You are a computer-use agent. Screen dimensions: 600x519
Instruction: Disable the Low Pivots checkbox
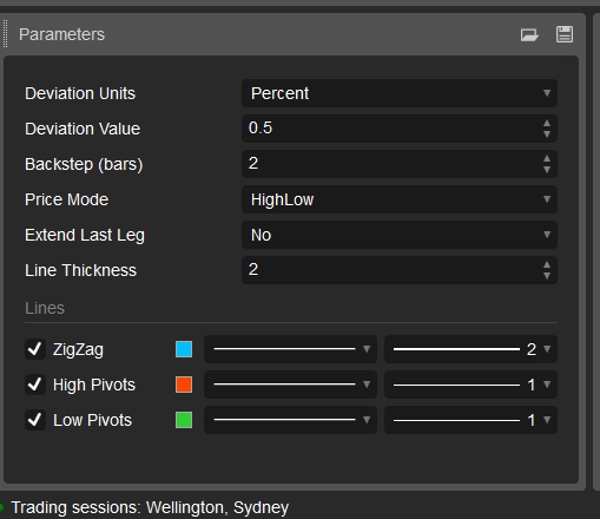pos(35,420)
